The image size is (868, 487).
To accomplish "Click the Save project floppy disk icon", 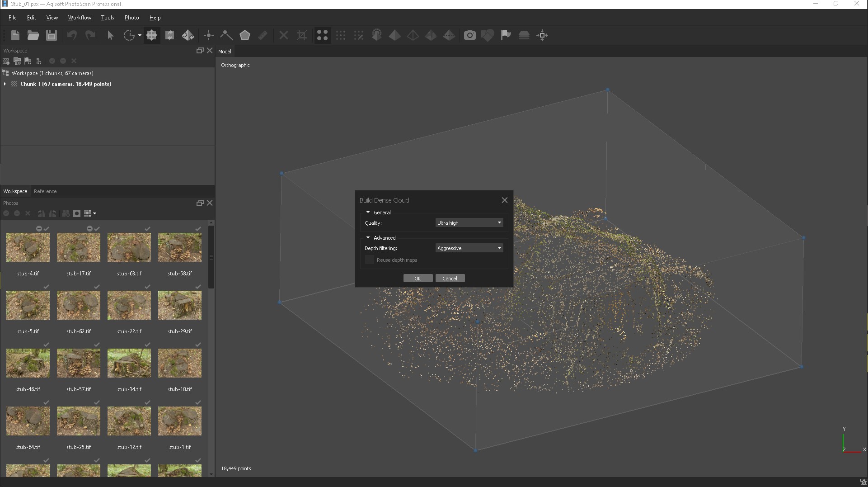I will tap(52, 35).
